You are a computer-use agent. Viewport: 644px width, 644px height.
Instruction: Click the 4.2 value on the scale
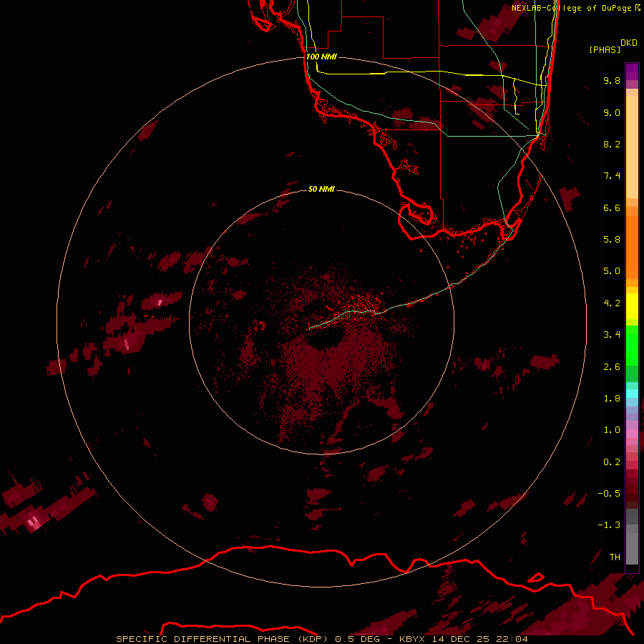click(612, 303)
